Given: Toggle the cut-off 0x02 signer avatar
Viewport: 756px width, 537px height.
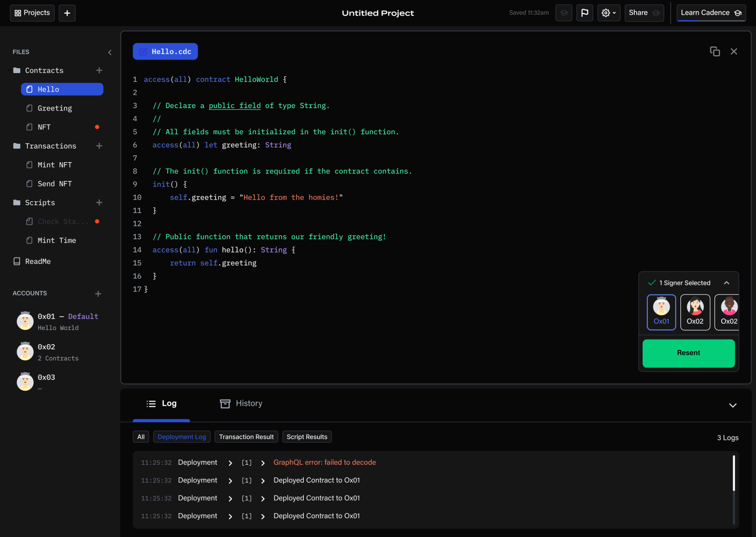Looking at the screenshot, I should point(727,312).
